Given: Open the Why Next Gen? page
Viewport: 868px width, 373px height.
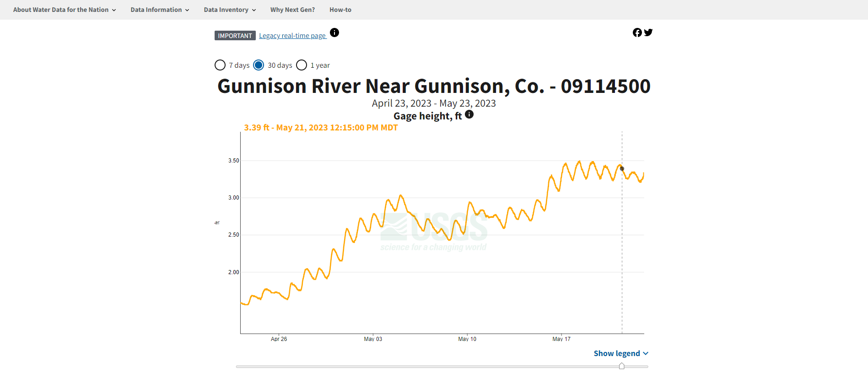Looking at the screenshot, I should (x=292, y=10).
